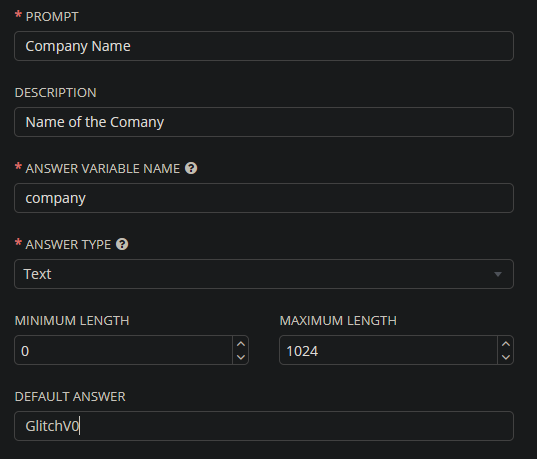The width and height of the screenshot is (537, 459).
Task: Open the Answer Type help icon
Action: point(122,244)
